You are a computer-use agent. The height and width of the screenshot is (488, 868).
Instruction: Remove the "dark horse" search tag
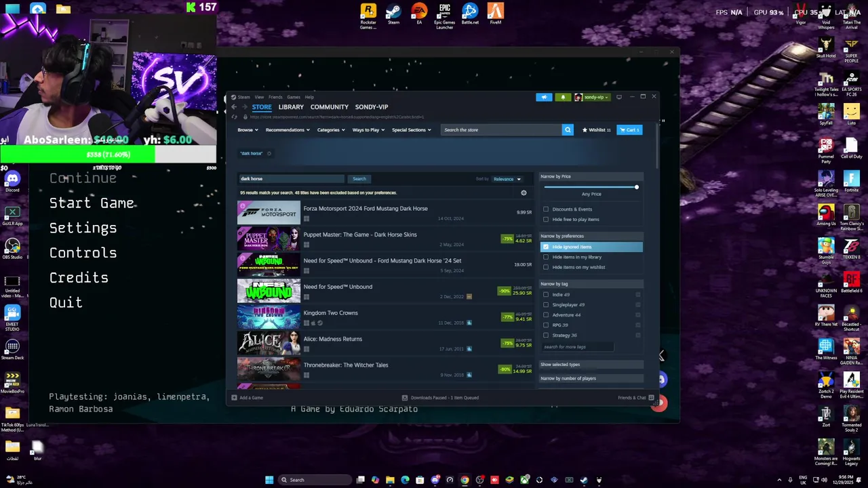[x=269, y=154]
